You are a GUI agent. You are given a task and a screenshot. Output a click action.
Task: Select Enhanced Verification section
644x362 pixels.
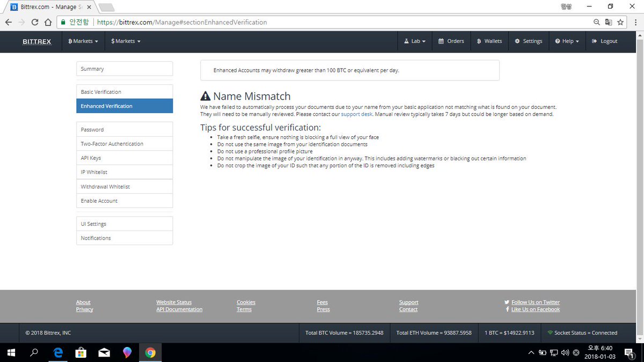(x=125, y=106)
